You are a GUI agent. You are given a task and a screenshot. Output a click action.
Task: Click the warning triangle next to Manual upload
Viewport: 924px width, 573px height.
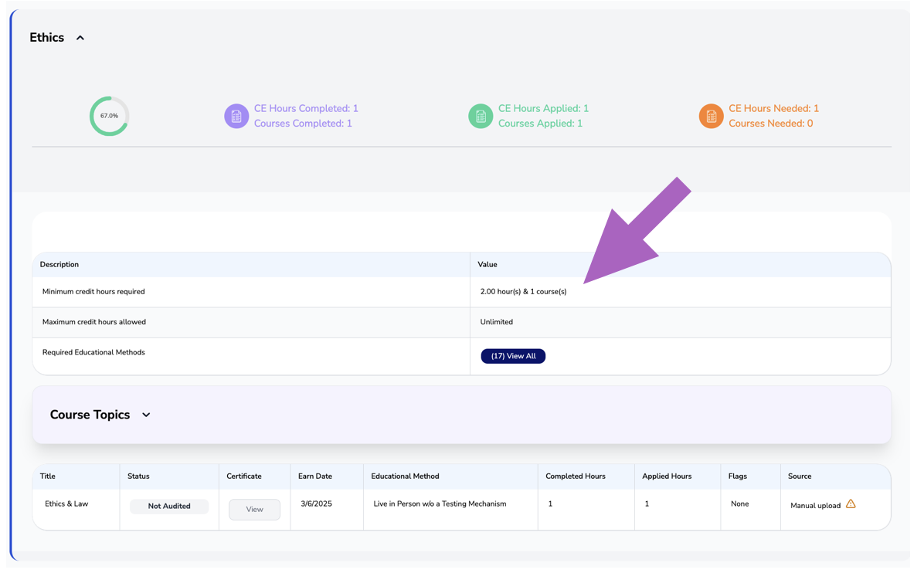851,503
